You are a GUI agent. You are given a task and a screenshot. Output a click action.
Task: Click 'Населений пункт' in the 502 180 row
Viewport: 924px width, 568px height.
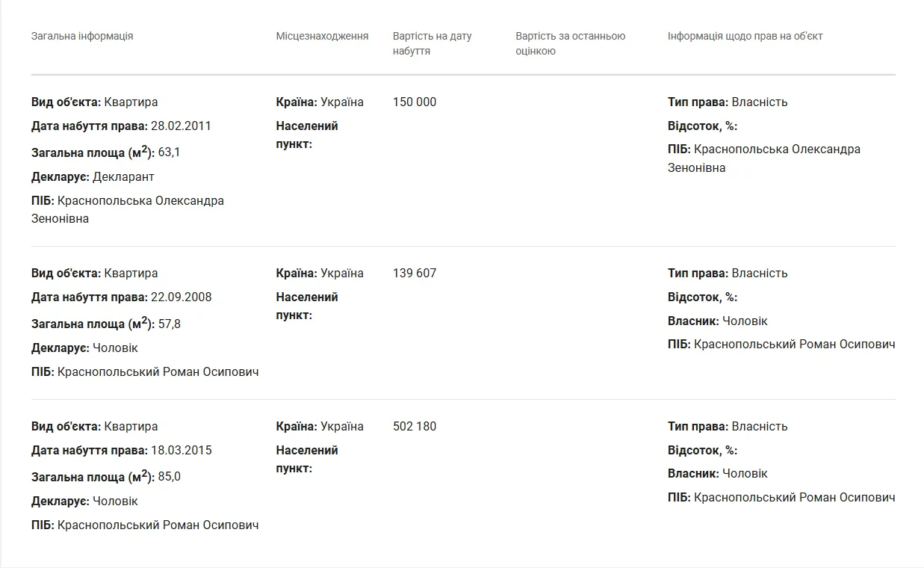[307, 459]
